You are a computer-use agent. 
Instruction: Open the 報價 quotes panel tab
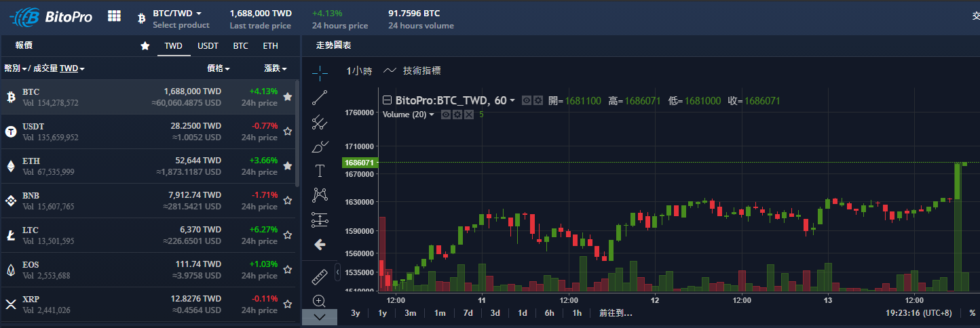24,45
